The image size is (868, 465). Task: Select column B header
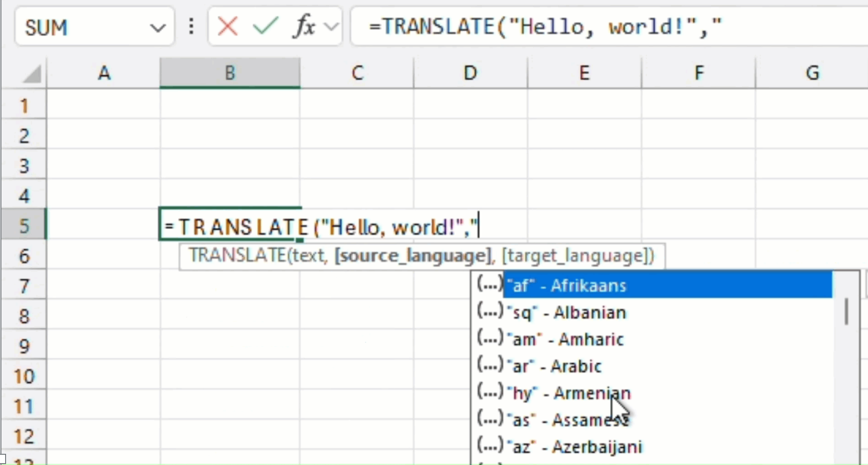click(x=229, y=73)
